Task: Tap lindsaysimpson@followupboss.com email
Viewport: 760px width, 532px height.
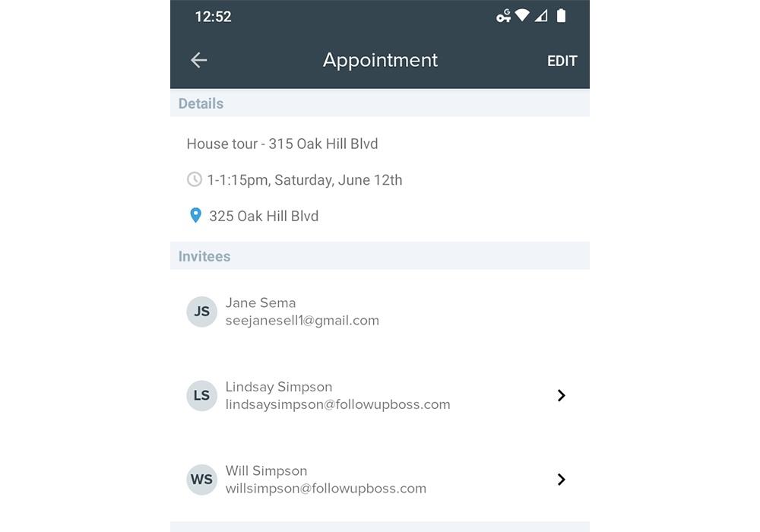Action: click(338, 404)
